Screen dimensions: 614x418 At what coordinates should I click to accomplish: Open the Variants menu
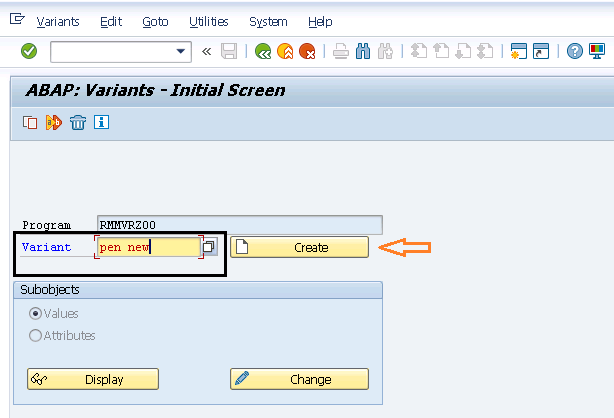click(x=58, y=22)
